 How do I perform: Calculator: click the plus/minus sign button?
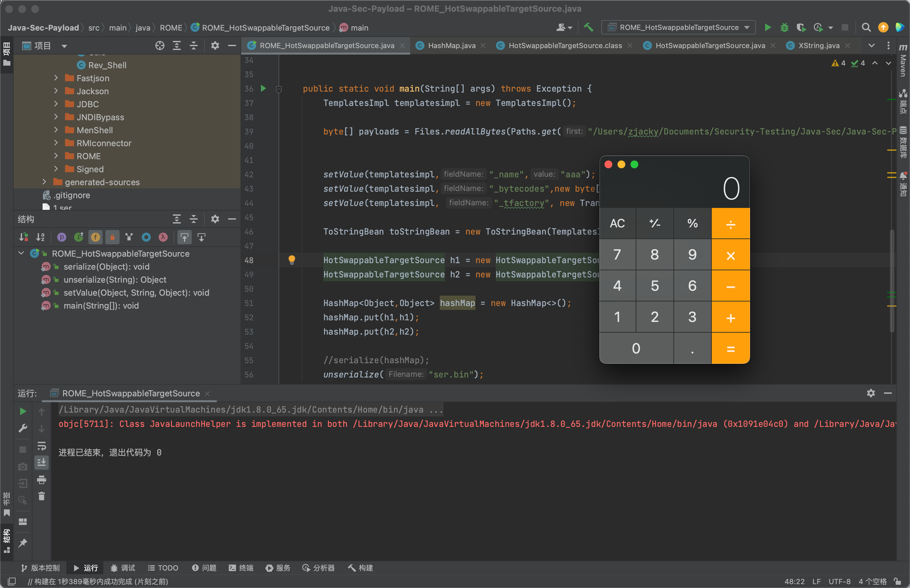655,224
